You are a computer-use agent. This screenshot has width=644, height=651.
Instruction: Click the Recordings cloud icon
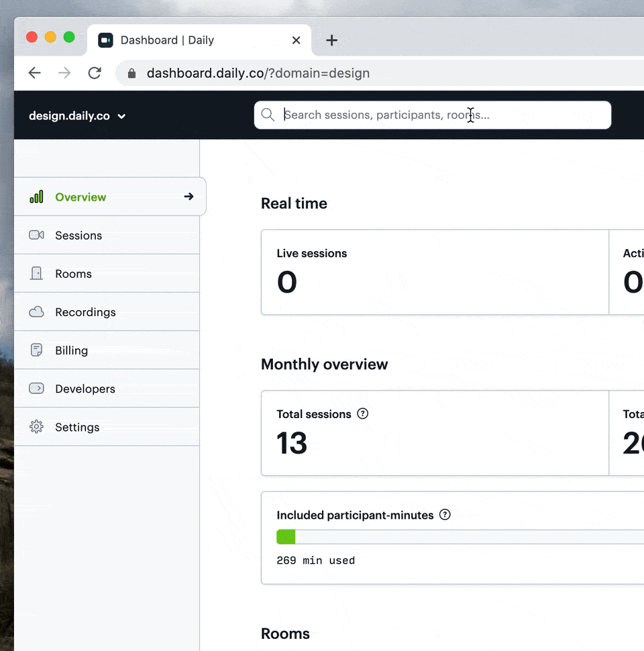coord(36,312)
